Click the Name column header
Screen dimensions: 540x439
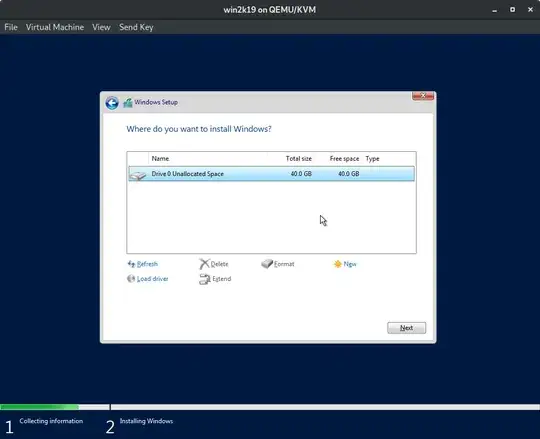pyautogui.click(x=160, y=159)
